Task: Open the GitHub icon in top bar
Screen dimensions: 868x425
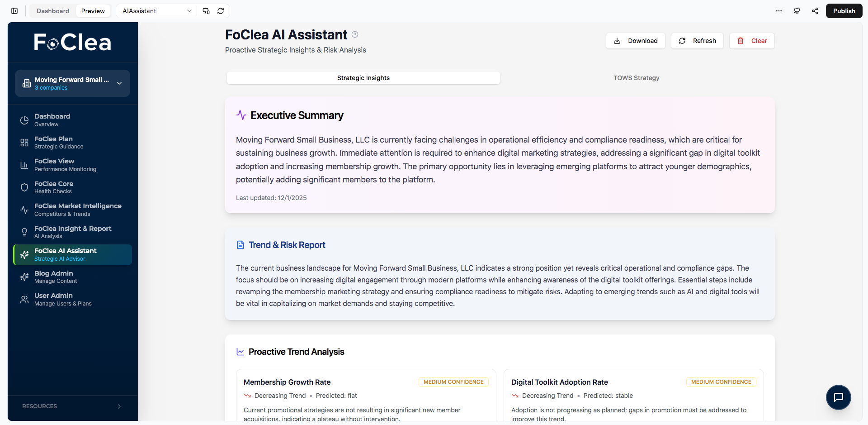Action: click(x=797, y=11)
